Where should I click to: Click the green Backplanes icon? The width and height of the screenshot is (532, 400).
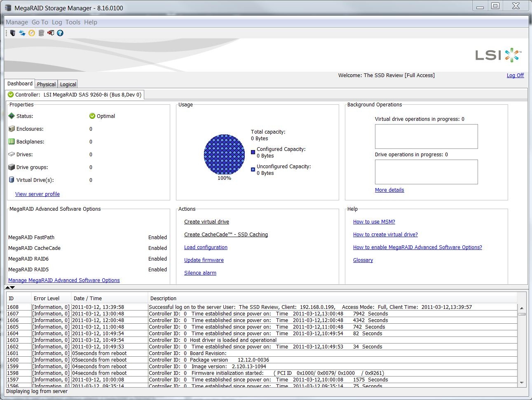[x=12, y=141]
